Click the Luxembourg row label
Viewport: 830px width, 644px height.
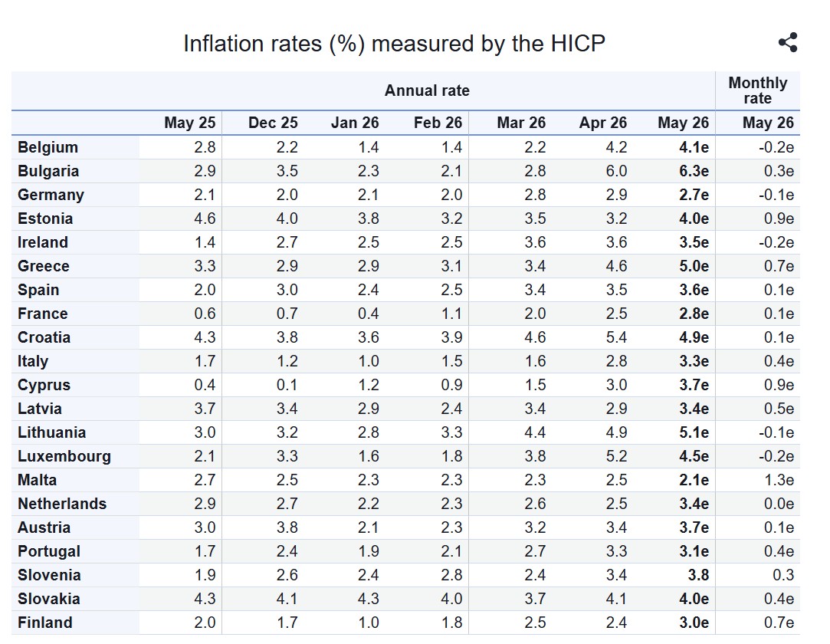pos(64,456)
